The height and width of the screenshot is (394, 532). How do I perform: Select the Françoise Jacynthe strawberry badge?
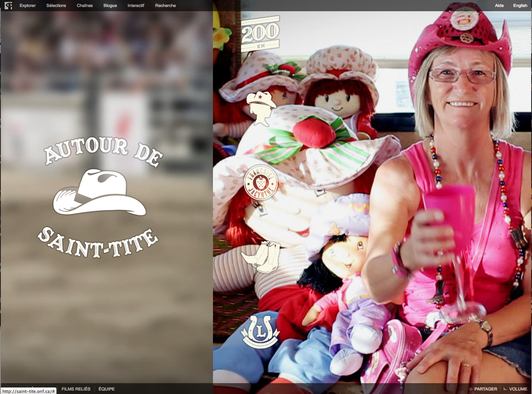coord(261,182)
